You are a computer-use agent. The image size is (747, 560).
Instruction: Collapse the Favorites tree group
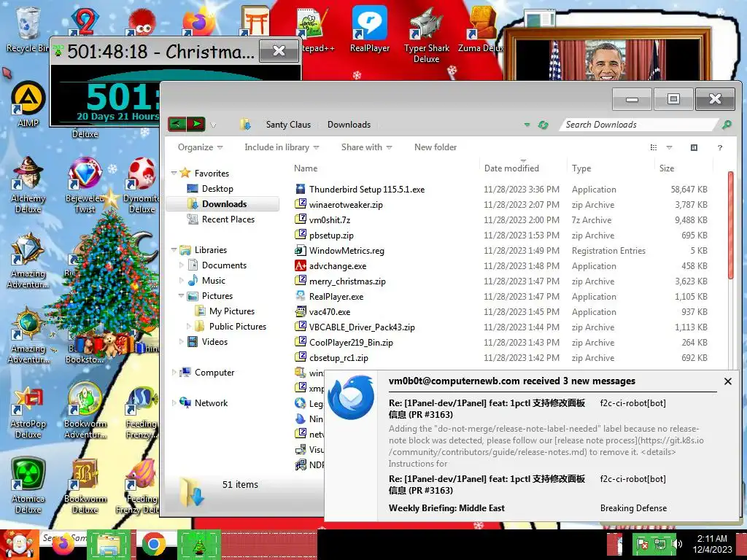pos(174,174)
